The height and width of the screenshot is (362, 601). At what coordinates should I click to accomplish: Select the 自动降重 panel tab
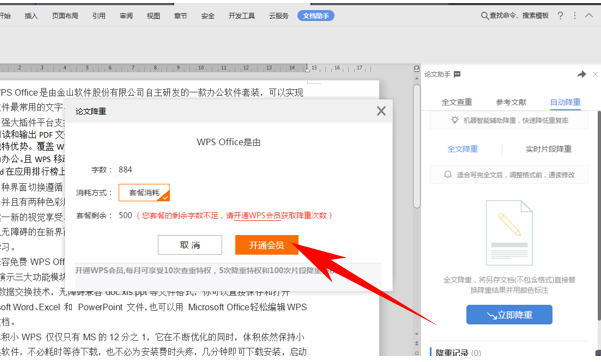coord(565,102)
